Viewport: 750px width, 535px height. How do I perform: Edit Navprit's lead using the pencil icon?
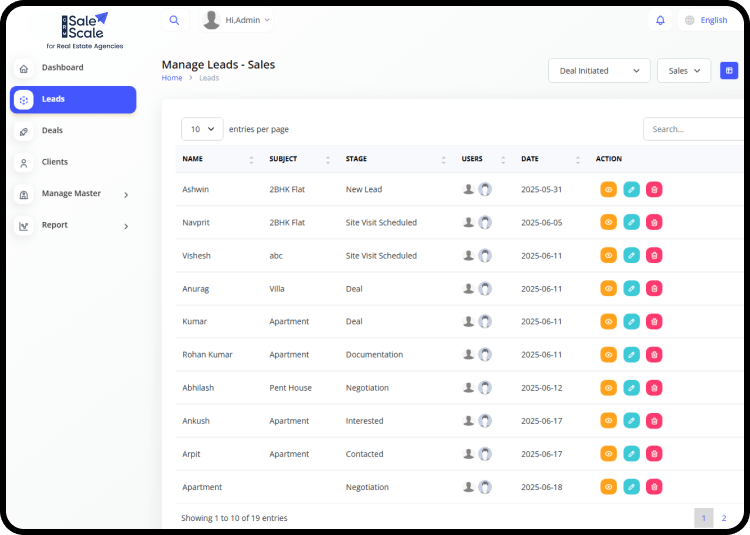(631, 222)
